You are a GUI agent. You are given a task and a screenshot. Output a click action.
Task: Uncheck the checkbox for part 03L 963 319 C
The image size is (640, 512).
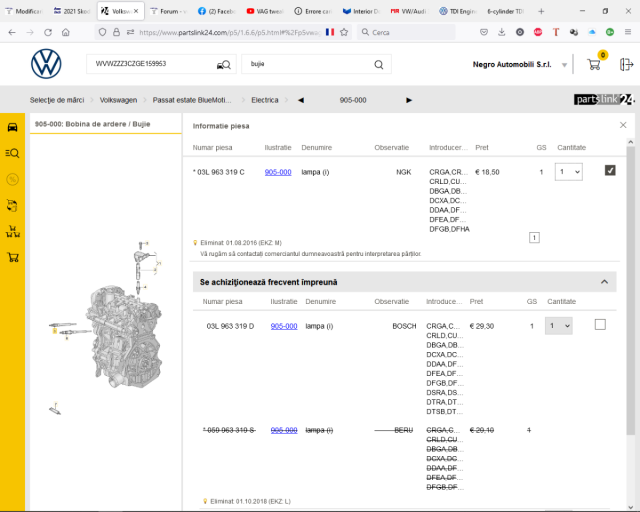[610, 170]
